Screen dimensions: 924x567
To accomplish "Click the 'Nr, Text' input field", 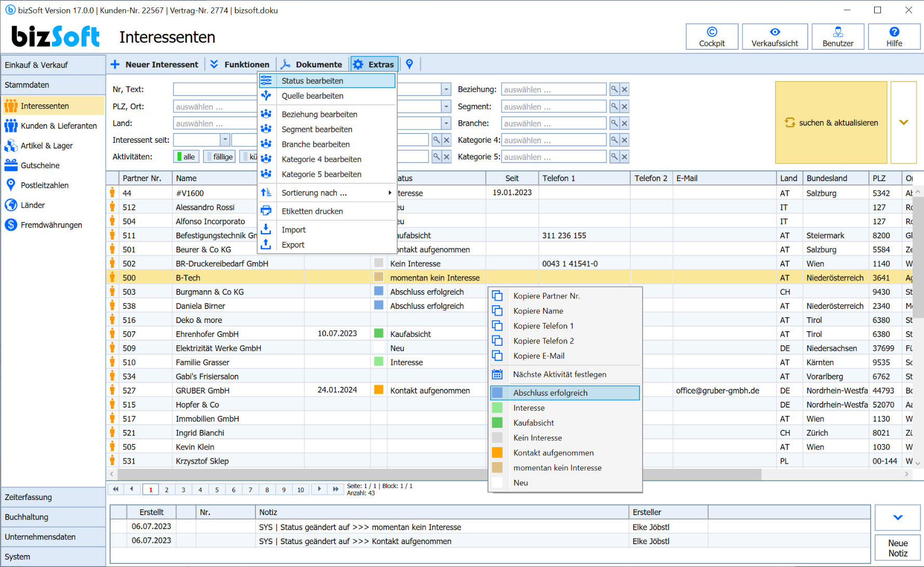I will pyautogui.click(x=215, y=89).
